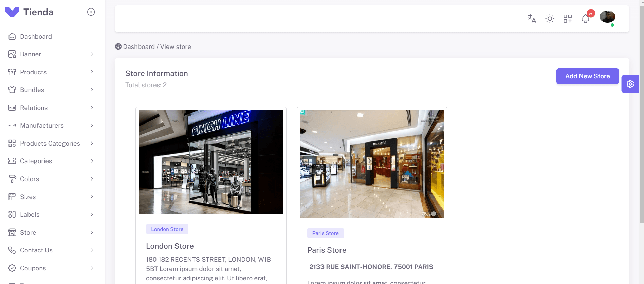The image size is (644, 284).
Task: Toggle sidebar pin circle next to Tienda
Action: coord(91,12)
